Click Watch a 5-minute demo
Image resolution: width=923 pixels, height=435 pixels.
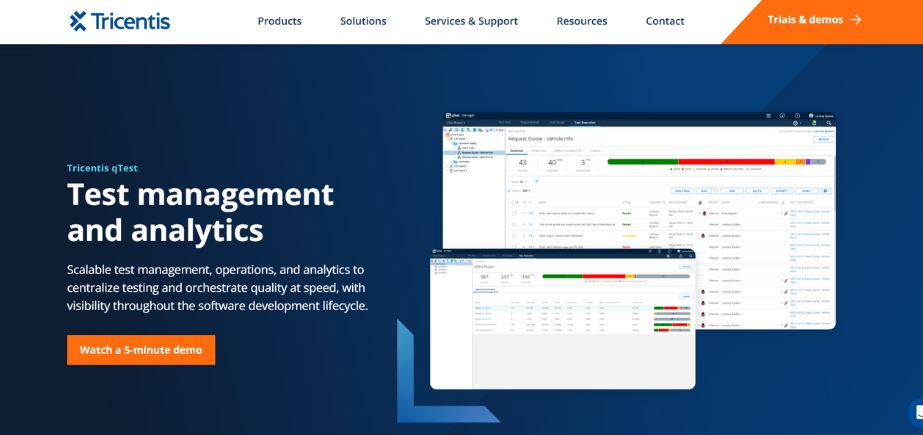point(141,350)
